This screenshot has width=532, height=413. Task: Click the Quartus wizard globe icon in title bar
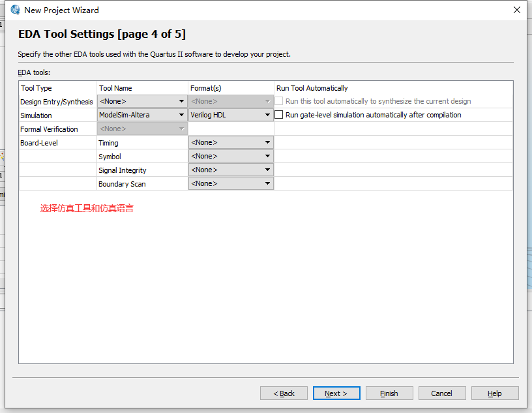[15, 10]
